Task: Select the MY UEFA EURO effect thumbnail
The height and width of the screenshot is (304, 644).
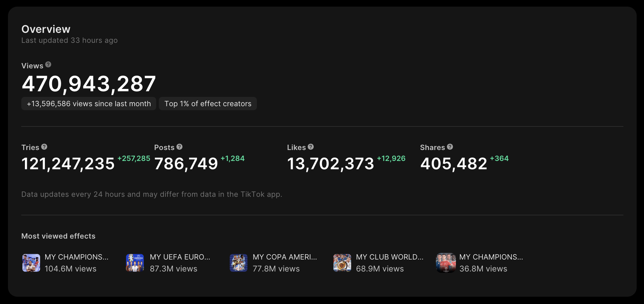Action: tap(135, 263)
